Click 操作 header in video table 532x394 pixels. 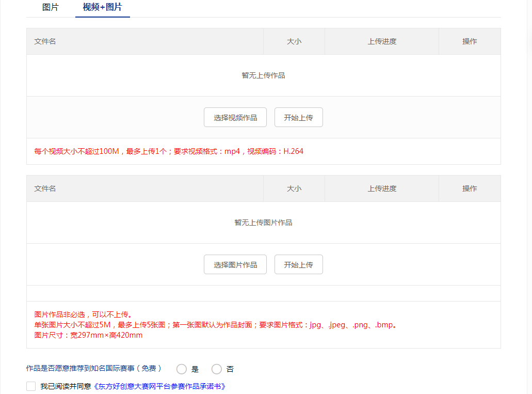(470, 41)
